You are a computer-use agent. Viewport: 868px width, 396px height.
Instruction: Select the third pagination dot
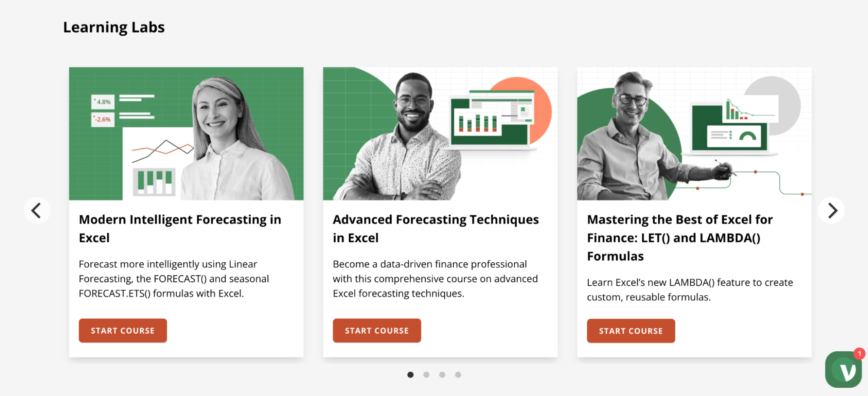point(442,375)
